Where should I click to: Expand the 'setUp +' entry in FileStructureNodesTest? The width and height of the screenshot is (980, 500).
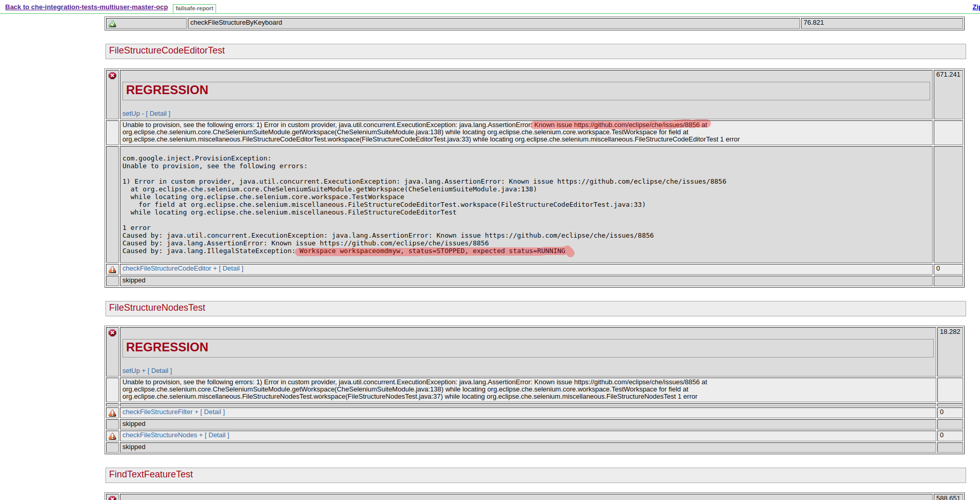point(134,371)
